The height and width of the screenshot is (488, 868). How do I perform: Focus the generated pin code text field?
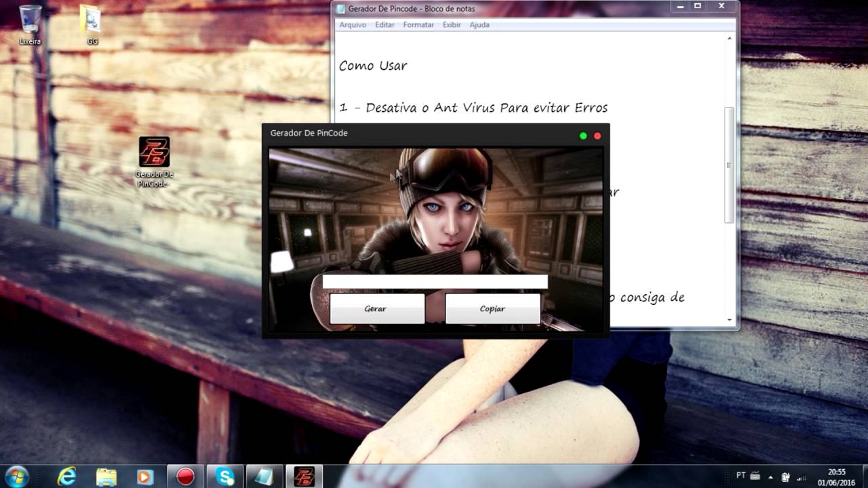pyautogui.click(x=435, y=282)
